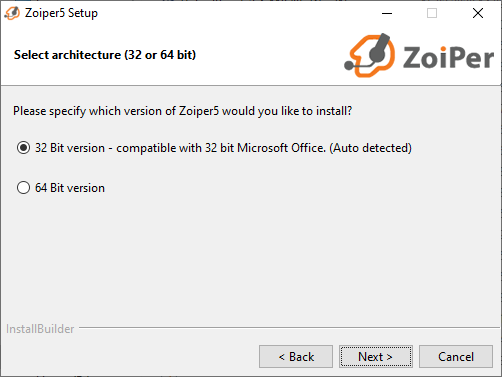
Task: Click the separator line beside InstallBuilder
Action: (289, 328)
